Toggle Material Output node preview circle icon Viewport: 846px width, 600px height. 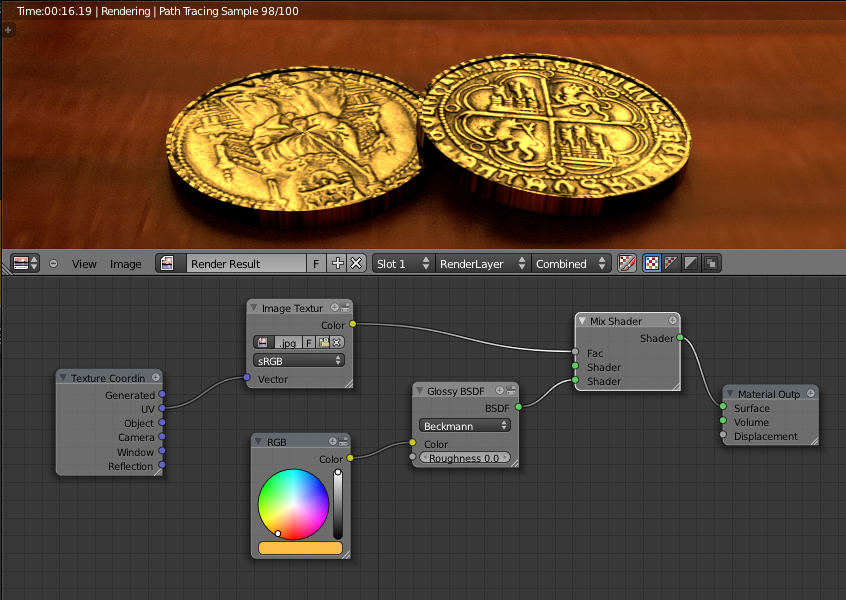pos(811,393)
